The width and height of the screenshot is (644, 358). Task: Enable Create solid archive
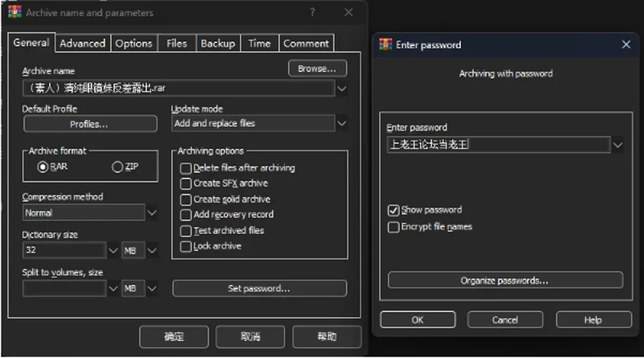click(186, 200)
